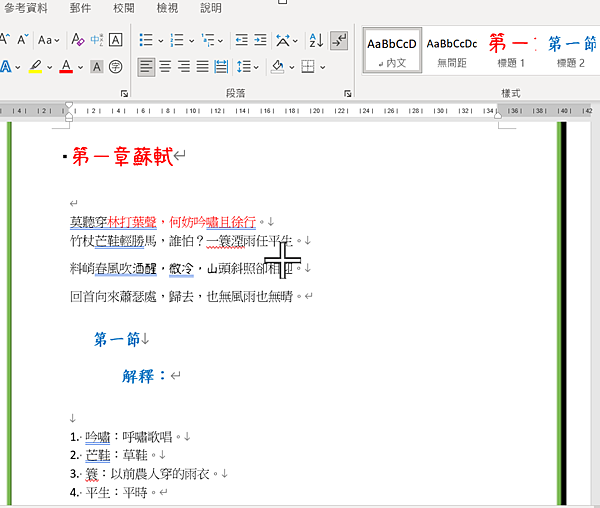Apply the 標題 2 style
Image resolution: width=600 pixels, height=508 pixels.
coord(571,50)
